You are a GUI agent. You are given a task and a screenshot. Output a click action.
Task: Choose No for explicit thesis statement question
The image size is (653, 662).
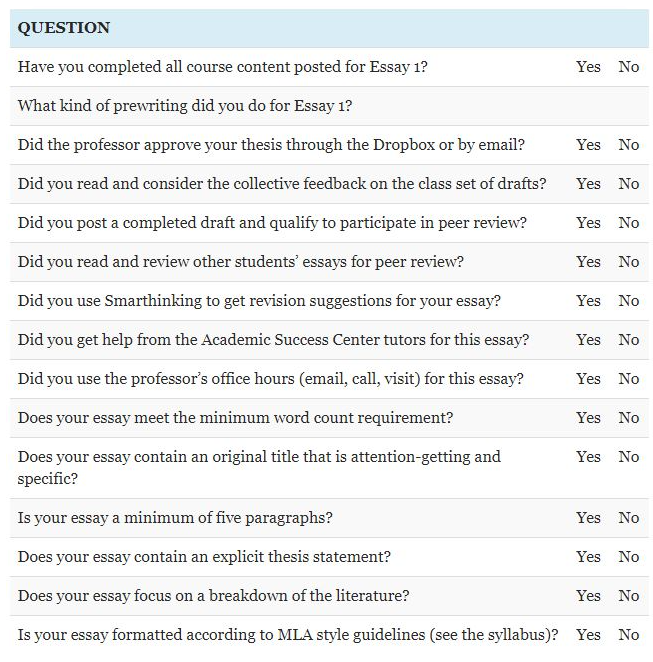click(x=628, y=557)
